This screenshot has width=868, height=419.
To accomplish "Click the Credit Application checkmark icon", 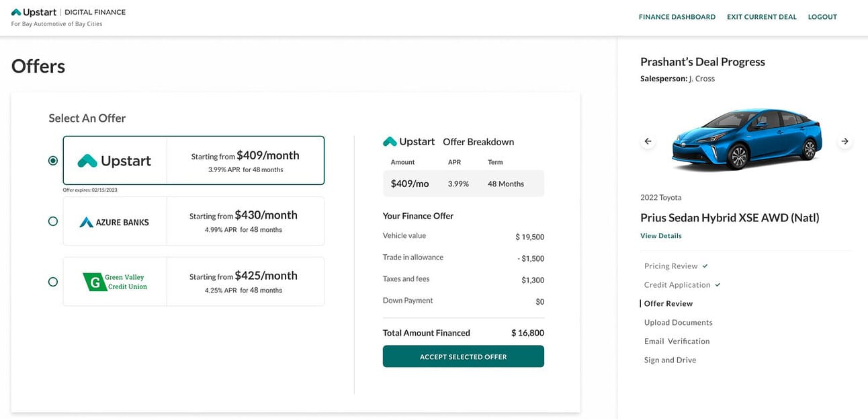I will (718, 285).
